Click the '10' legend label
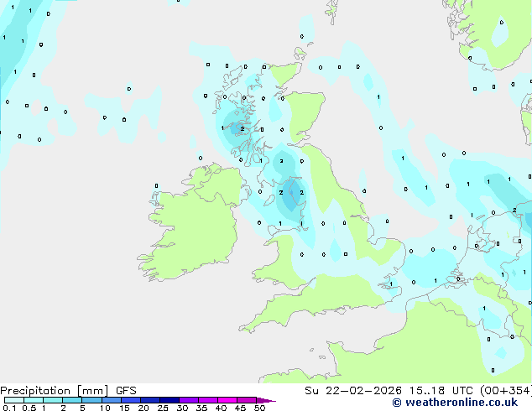 (105, 408)
